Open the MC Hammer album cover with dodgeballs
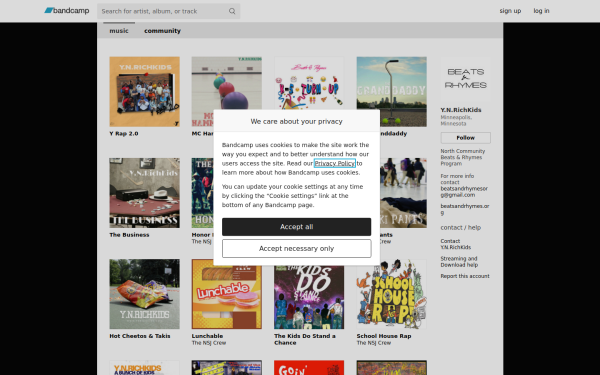600x375 pixels. point(227,83)
